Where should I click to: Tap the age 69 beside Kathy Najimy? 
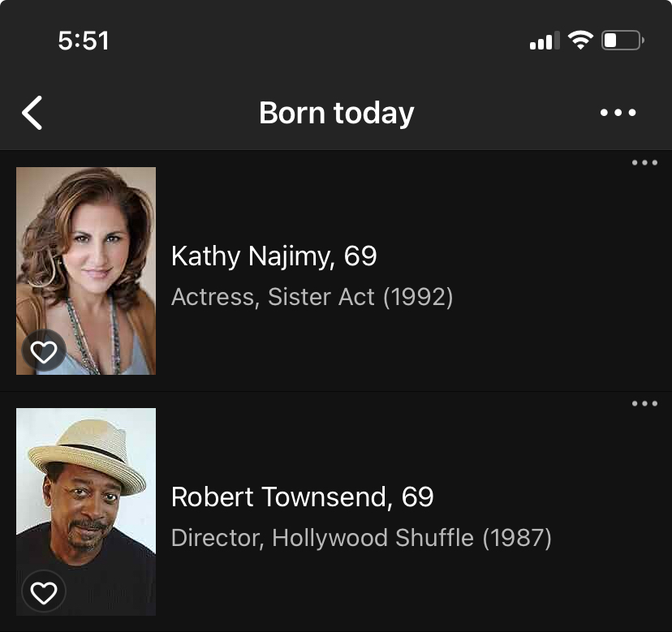coord(360,256)
